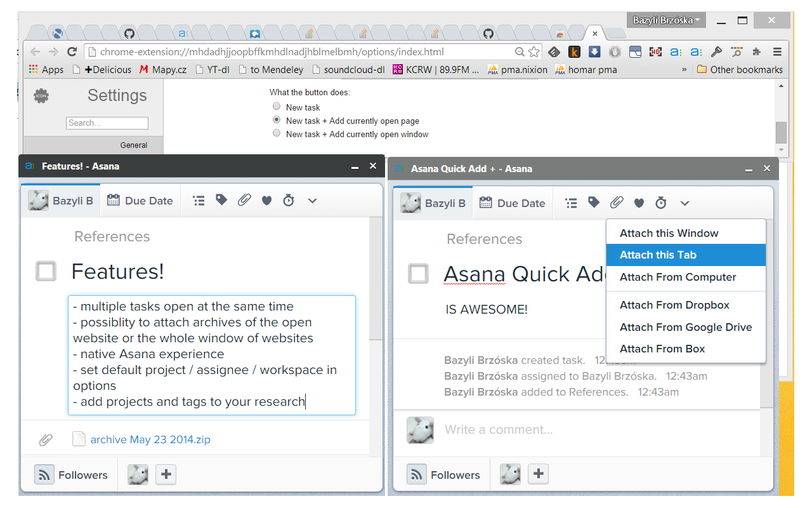Select 'New task + Add currently open window' radio
This screenshot has height=508, width=812.
click(x=276, y=133)
